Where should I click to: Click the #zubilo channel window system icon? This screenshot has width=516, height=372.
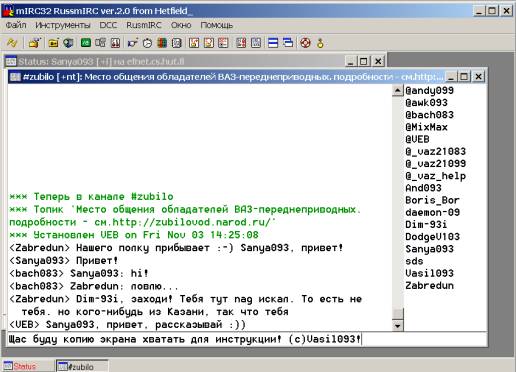tap(15, 77)
